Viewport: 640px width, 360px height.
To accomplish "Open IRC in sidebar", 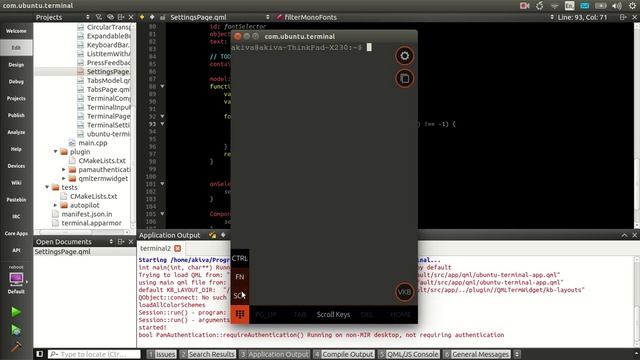I will (16, 217).
